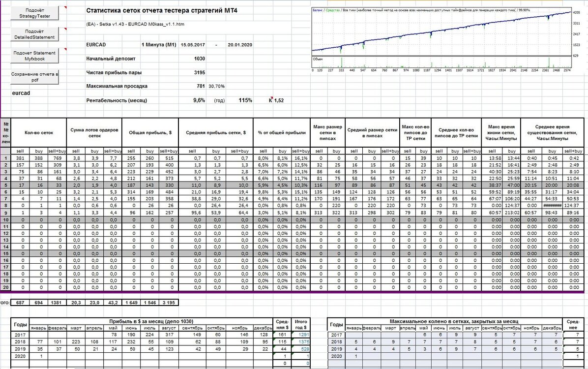Select the Общая прибыль, $ header
Image resolution: width=588 pixels, height=369 pixels.
coord(150,132)
